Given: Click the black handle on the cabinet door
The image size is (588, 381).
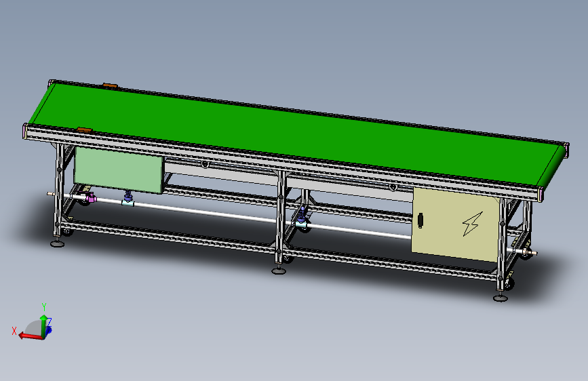Looking at the screenshot, I should 420,220.
